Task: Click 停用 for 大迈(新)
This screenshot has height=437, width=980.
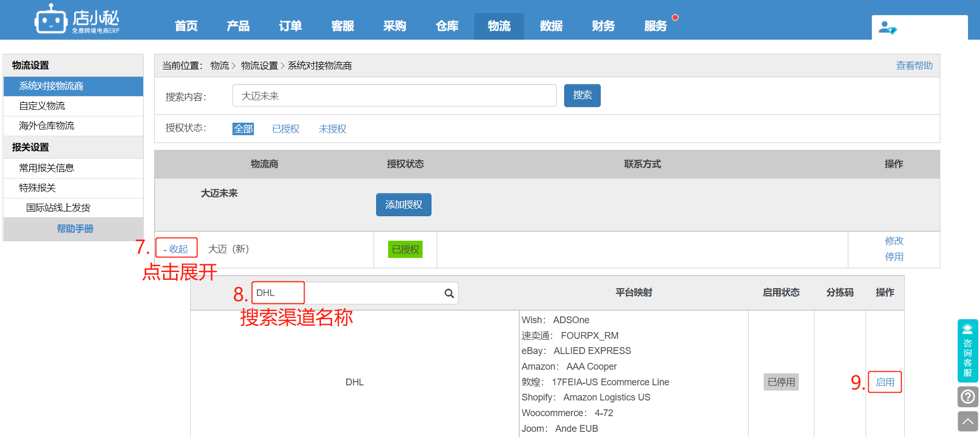Action: [x=894, y=257]
